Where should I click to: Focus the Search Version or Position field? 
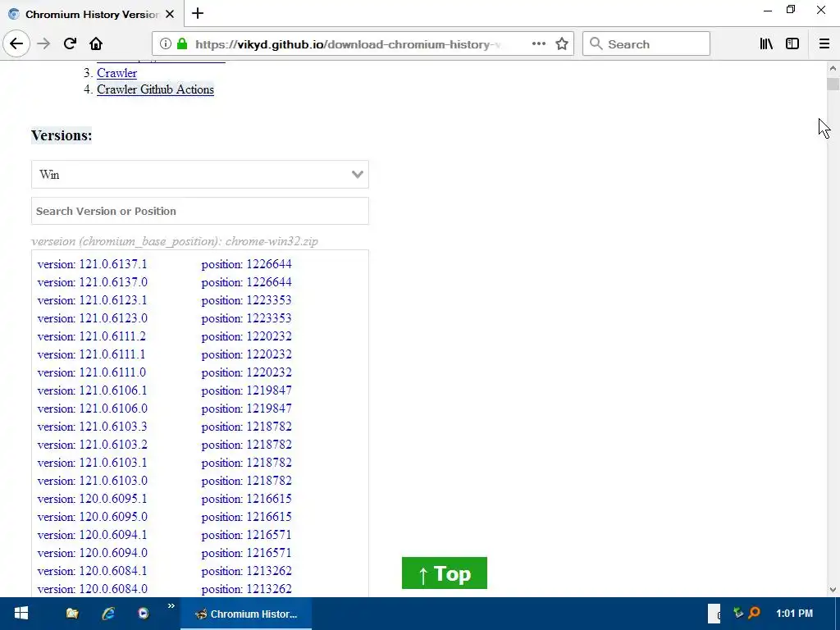200,211
